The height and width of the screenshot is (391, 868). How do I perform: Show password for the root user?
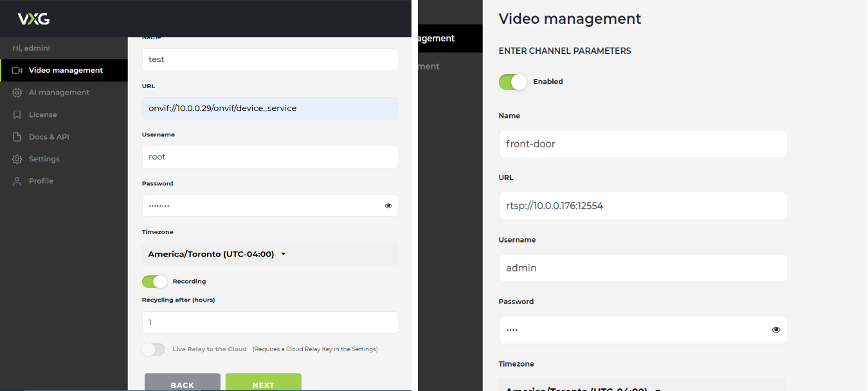tap(388, 206)
